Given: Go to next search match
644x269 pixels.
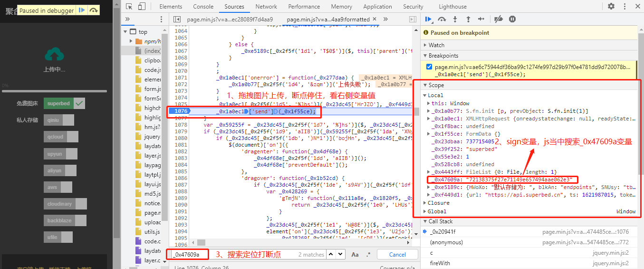Looking at the screenshot, I should point(340,254).
